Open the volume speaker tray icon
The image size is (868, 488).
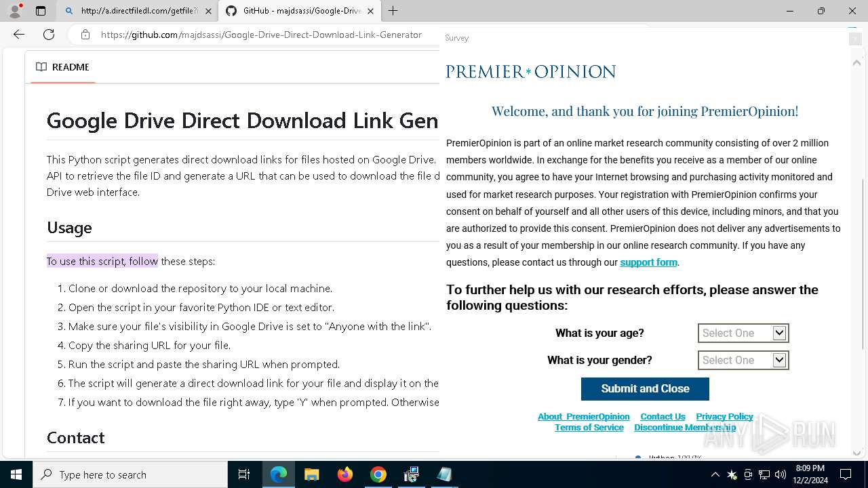(781, 474)
